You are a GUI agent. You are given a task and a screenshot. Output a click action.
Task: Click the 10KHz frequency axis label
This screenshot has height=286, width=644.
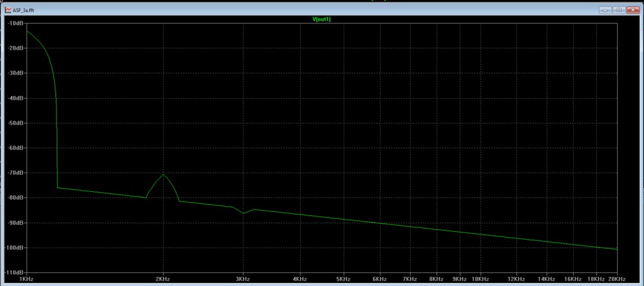[479, 279]
